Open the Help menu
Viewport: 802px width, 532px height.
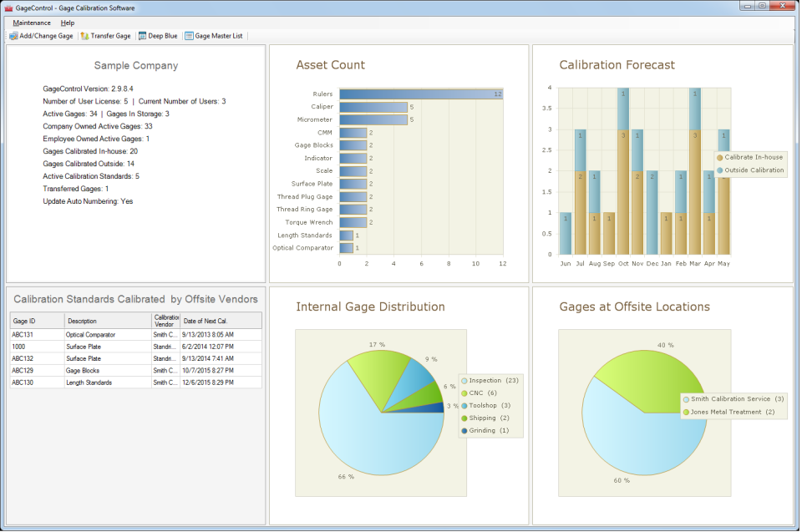[x=68, y=23]
